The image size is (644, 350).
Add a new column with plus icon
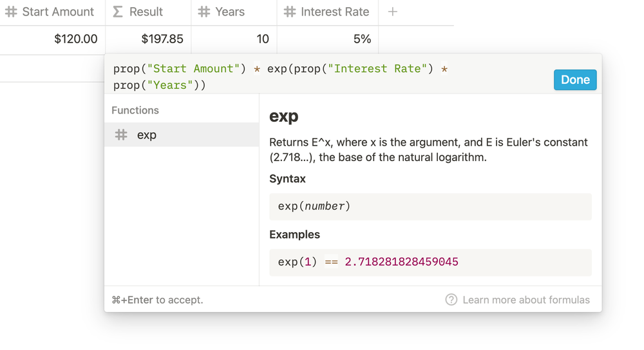(393, 12)
